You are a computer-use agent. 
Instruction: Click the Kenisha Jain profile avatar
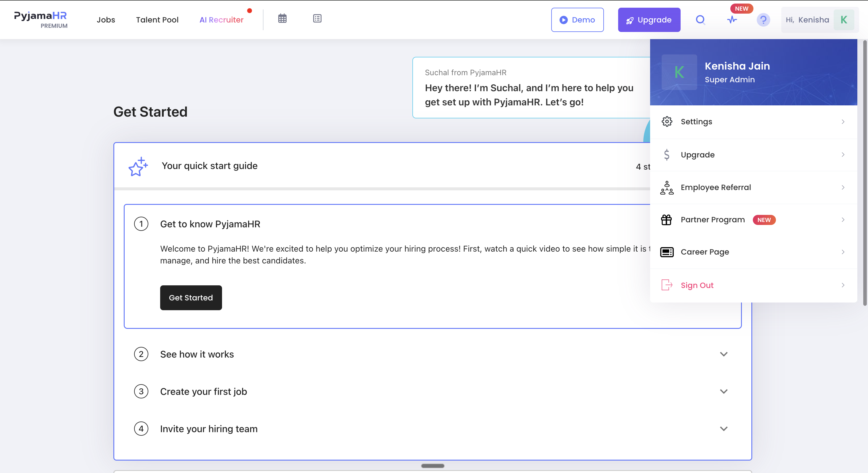pyautogui.click(x=679, y=72)
